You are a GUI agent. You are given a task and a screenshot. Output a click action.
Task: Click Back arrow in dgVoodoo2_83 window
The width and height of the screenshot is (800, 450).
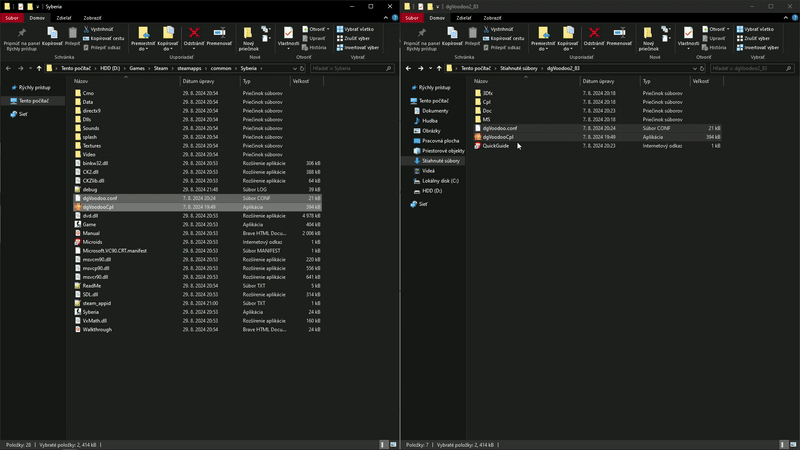pyautogui.click(x=408, y=68)
